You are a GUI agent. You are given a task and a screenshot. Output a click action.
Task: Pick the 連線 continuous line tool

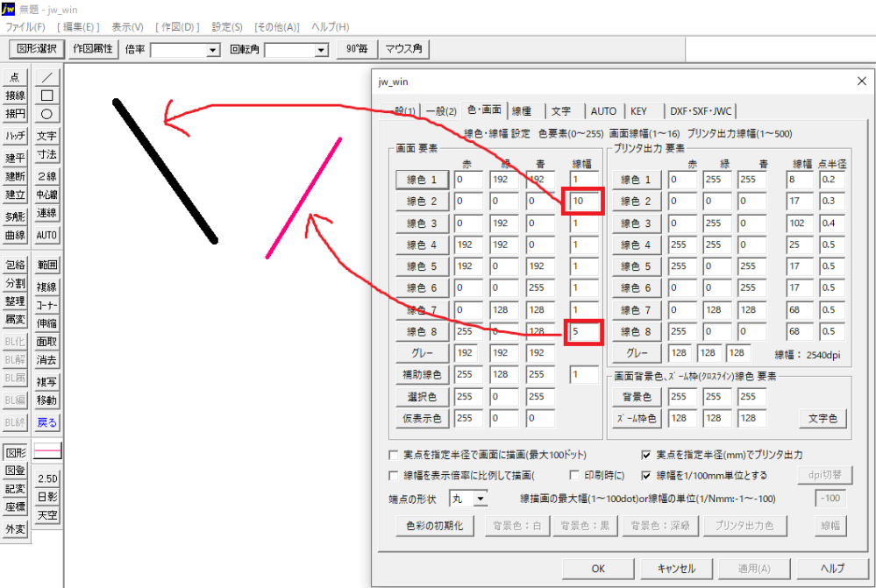[47, 213]
